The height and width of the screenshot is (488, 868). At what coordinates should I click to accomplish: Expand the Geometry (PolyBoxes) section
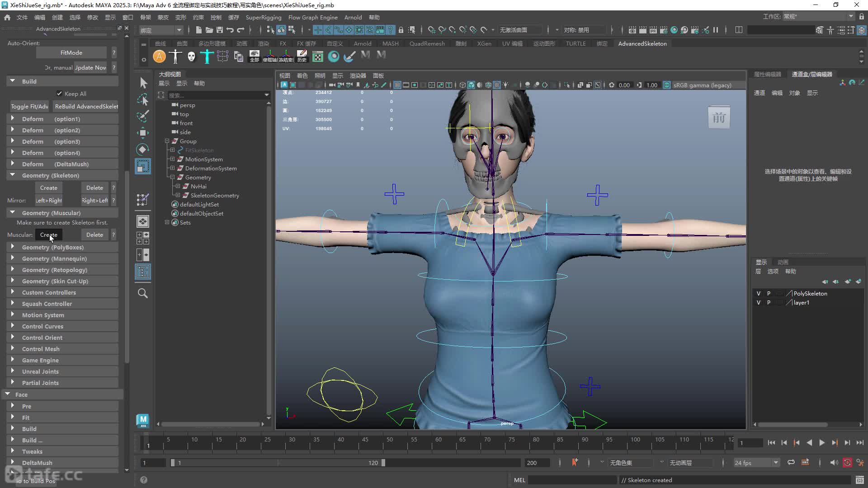point(12,247)
